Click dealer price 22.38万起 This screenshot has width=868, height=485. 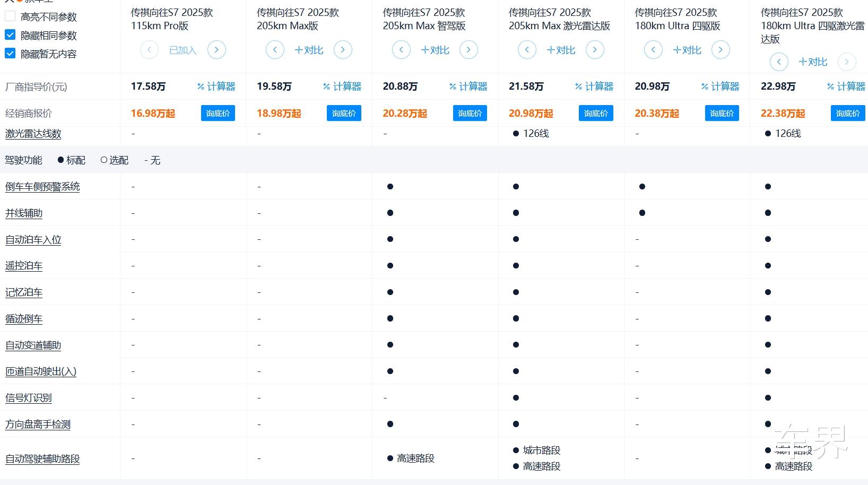tap(783, 113)
